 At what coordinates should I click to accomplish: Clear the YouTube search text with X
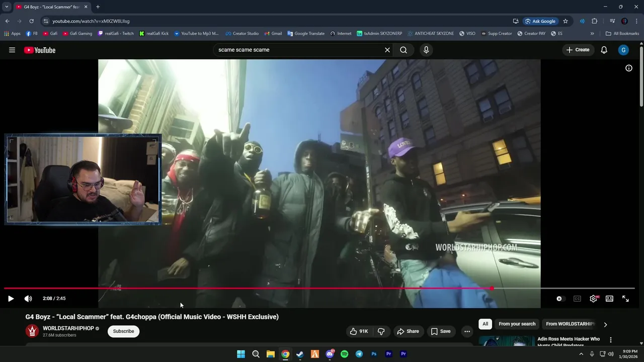(x=387, y=50)
